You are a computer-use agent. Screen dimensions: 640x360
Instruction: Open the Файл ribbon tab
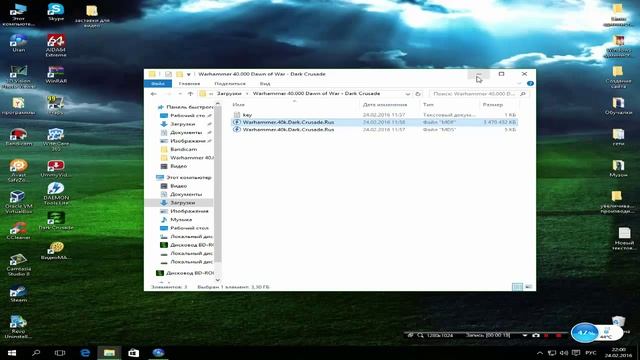[x=158, y=84]
